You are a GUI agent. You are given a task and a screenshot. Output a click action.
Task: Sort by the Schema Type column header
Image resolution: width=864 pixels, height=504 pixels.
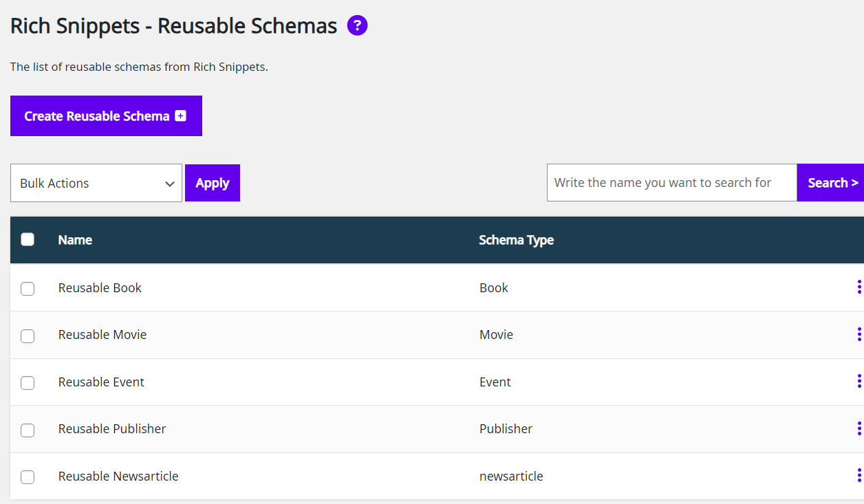click(517, 240)
